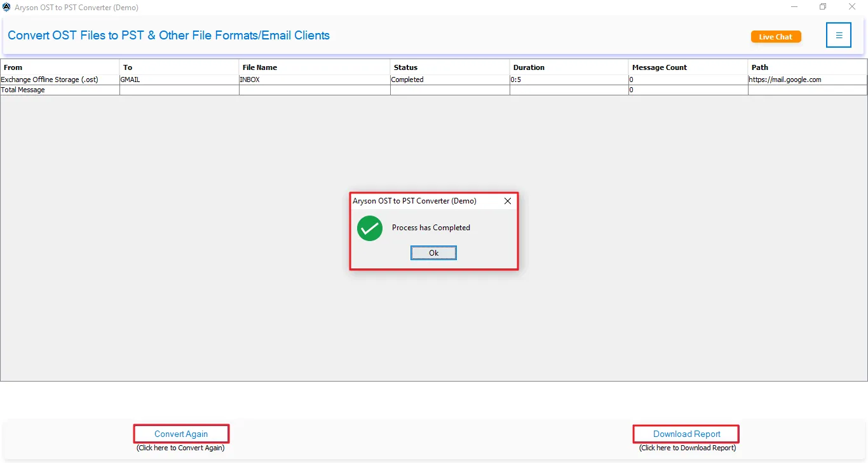The width and height of the screenshot is (868, 463).
Task: Click the Total Message row
Action: (23, 90)
